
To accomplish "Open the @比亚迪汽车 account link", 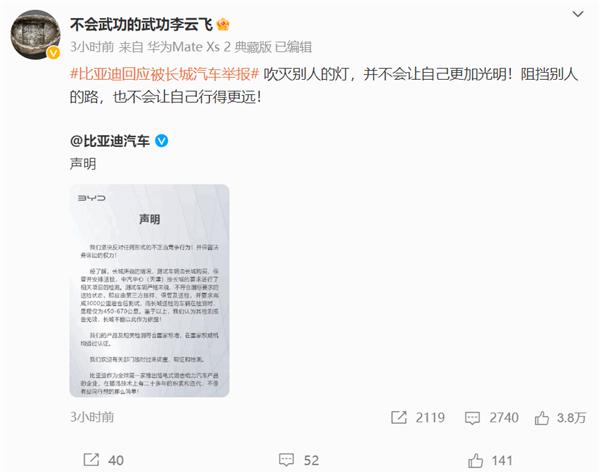I will [x=110, y=141].
